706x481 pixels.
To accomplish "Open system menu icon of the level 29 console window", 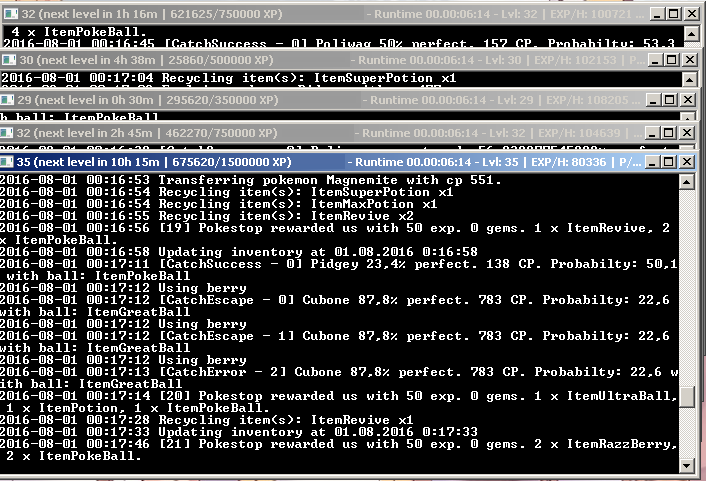I will point(7,100).
